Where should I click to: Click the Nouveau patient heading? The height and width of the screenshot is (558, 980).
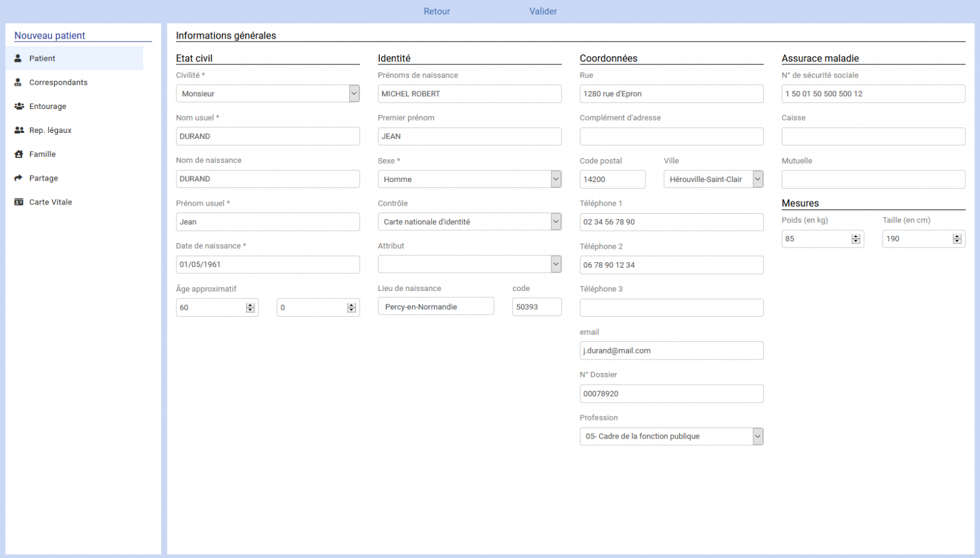coord(50,36)
